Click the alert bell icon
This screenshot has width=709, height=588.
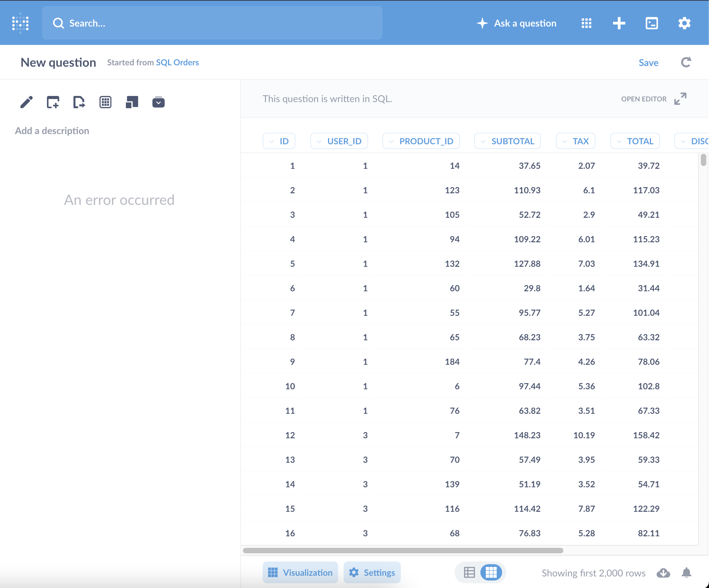coord(687,573)
